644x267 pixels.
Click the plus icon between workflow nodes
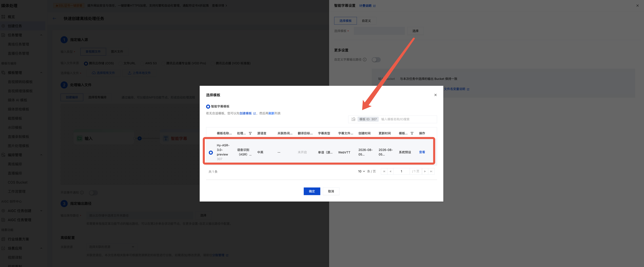(x=140, y=139)
